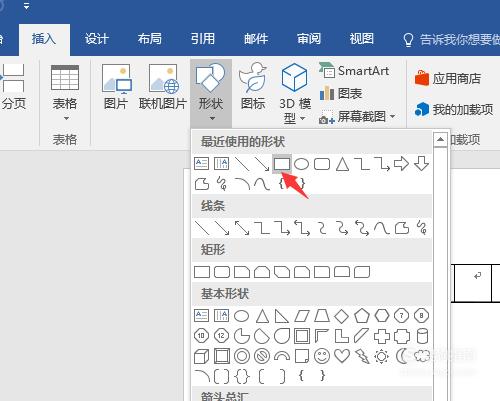Screen dimensions: 500x401
Task: Select hexagon in 基本形状
Action: point(382,316)
